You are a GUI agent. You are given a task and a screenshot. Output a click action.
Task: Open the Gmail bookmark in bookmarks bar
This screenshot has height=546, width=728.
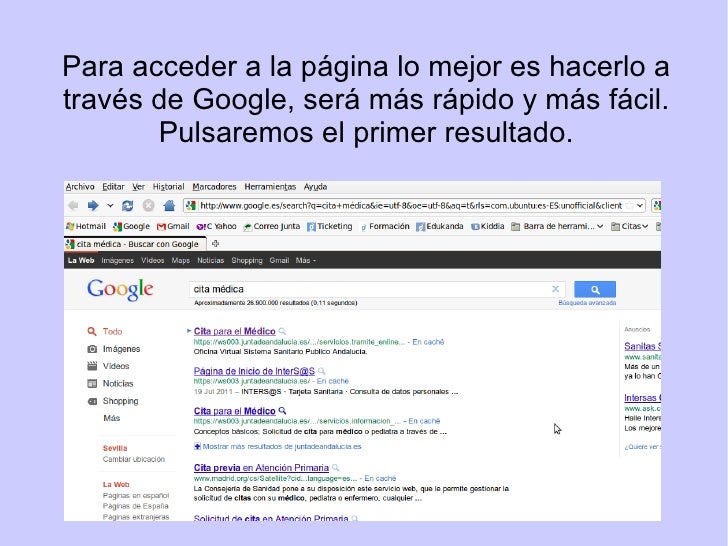(x=173, y=226)
